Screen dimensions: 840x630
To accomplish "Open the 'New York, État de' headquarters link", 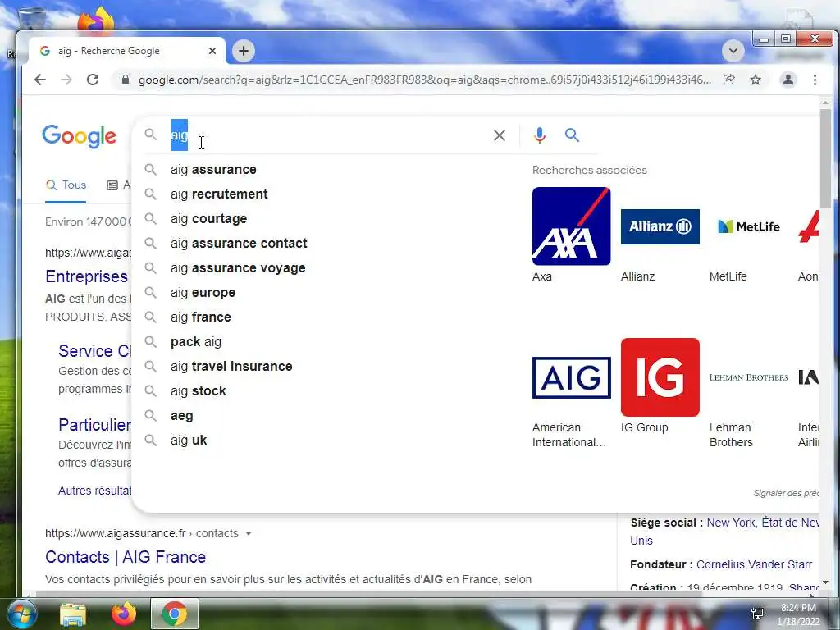I will (x=762, y=523).
